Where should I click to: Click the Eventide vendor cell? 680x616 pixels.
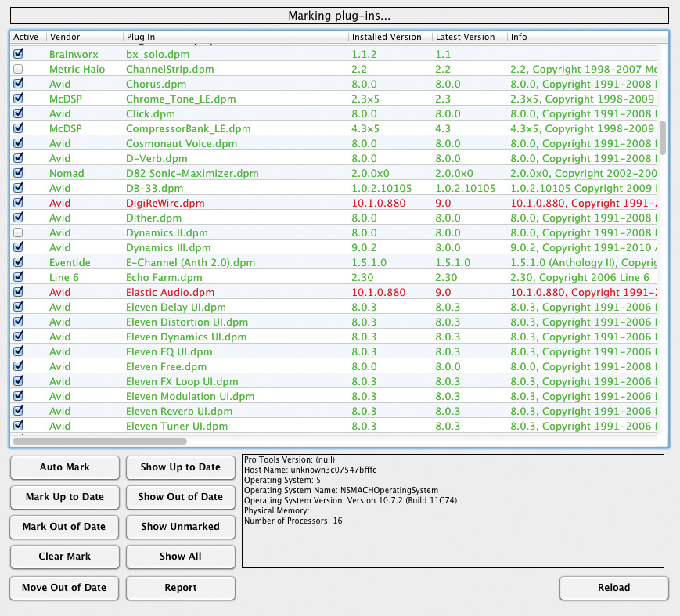pyautogui.click(x=70, y=262)
